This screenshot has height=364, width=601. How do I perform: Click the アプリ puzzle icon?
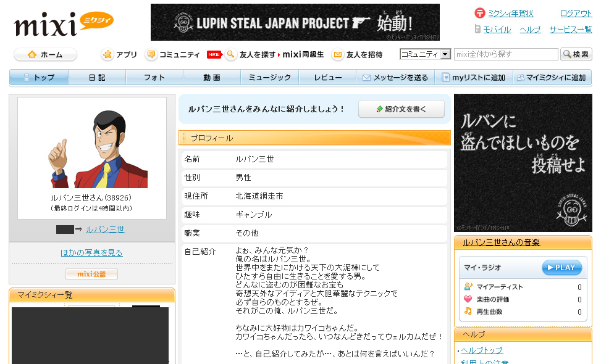click(107, 55)
